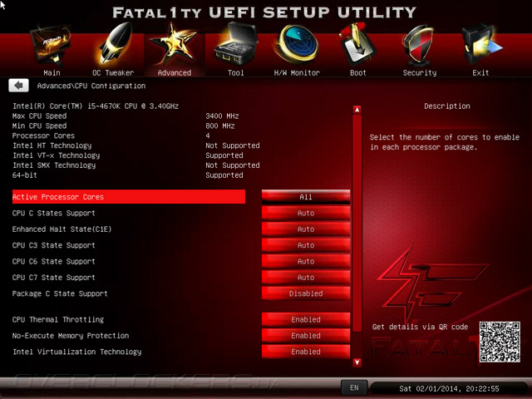532x399 pixels.
Task: Select the Enhanced Halt State(C1E) label
Action: pyautogui.click(x=62, y=229)
